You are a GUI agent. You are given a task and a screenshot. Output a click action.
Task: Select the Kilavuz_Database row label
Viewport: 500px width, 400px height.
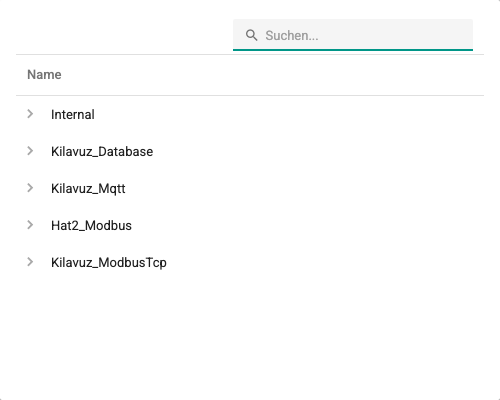(x=102, y=152)
